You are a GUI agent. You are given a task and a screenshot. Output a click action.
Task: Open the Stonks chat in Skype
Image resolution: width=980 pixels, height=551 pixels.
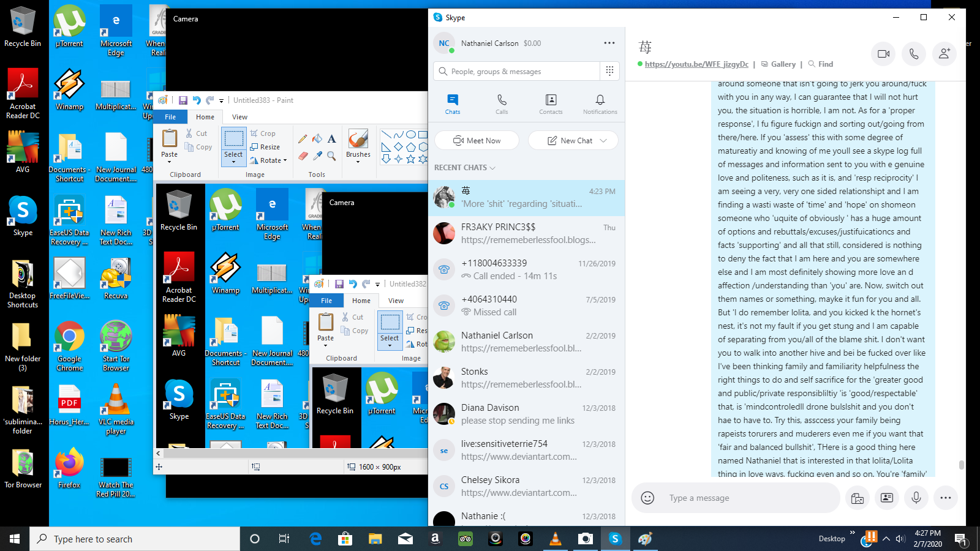pos(527,378)
